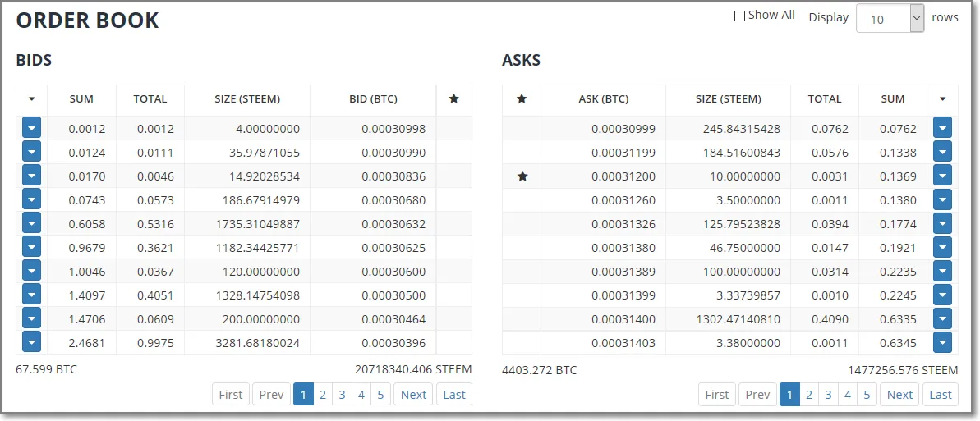Go to page 3 of Asks
The image size is (980, 421).
828,395
